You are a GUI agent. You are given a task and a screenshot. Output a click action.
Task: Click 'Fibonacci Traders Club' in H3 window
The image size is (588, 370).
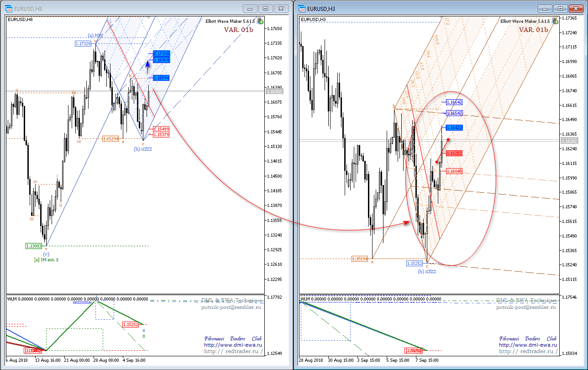coord(528,338)
